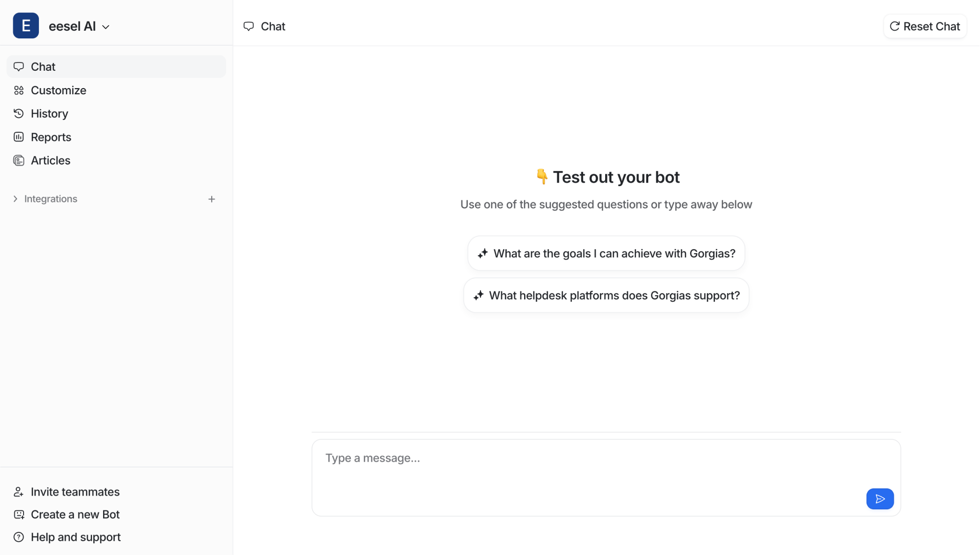Click the Reset Chat button

[925, 26]
